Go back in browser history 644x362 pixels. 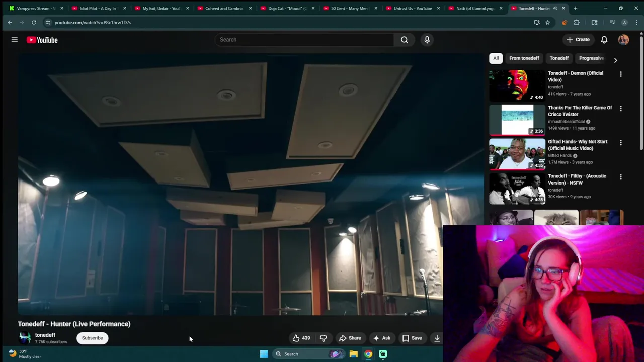pyautogui.click(x=10, y=22)
